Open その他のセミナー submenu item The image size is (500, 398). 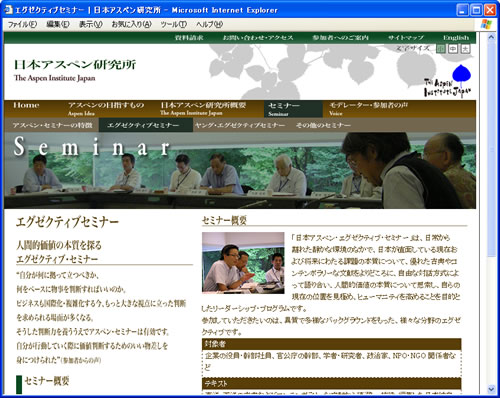(x=323, y=125)
